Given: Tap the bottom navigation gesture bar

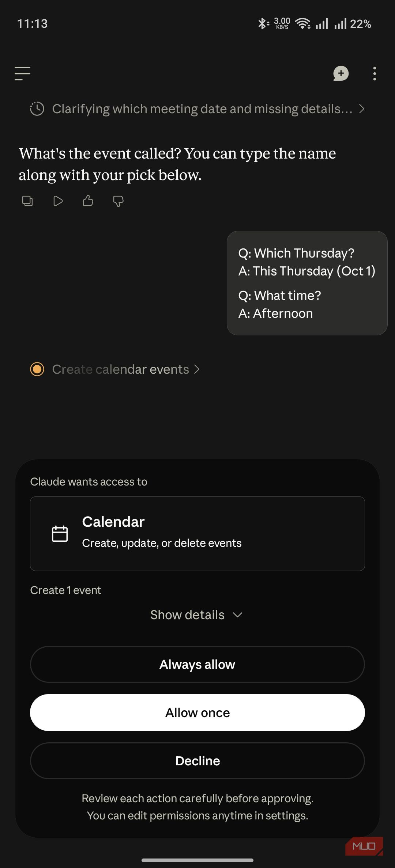Looking at the screenshot, I should tap(197, 860).
